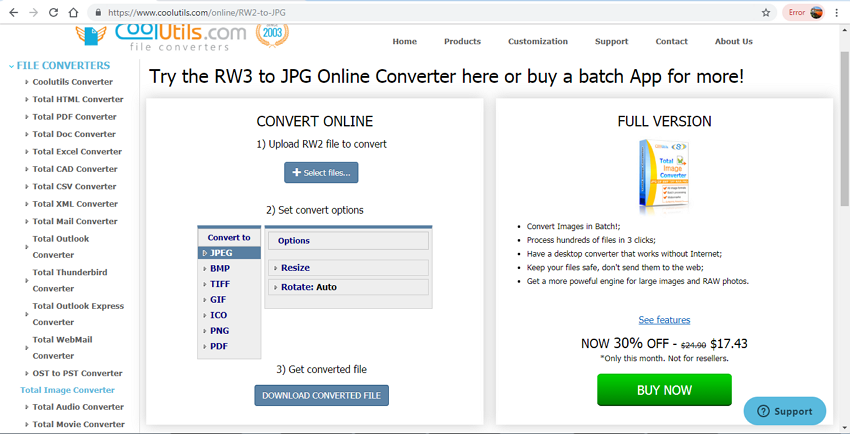
Task: Go to the Customization menu
Action: (537, 41)
